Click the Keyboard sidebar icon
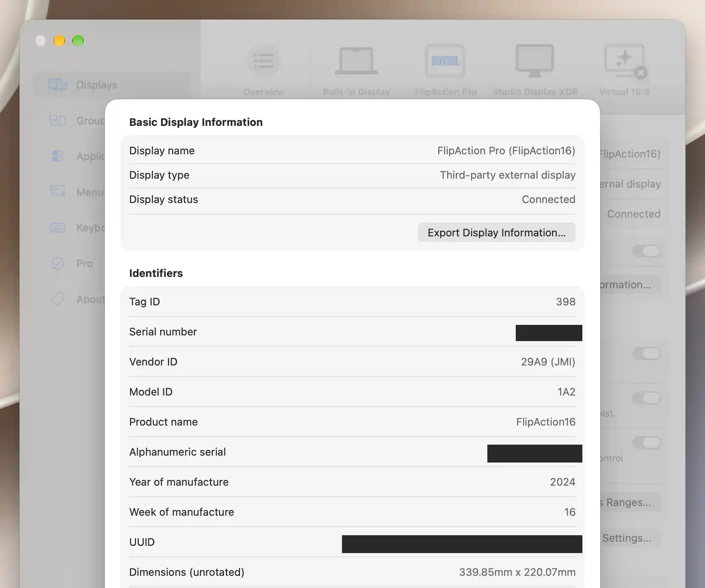The image size is (705, 588). (x=58, y=228)
